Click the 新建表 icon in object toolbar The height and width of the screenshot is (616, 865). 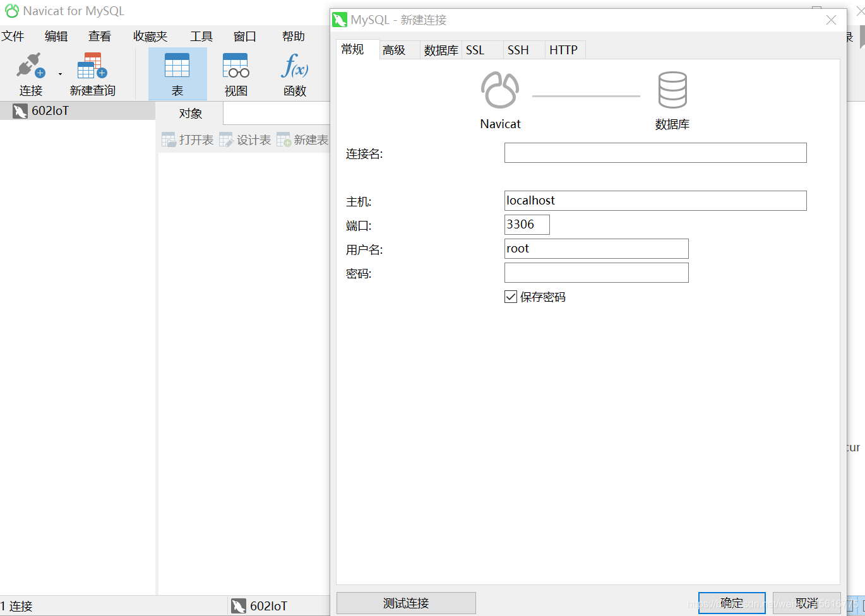[x=283, y=139]
